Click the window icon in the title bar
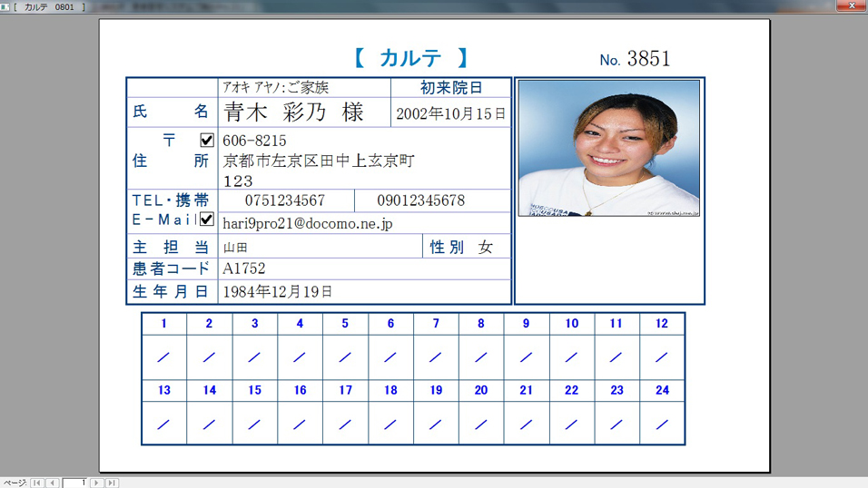This screenshot has width=868, height=488. (5, 6)
